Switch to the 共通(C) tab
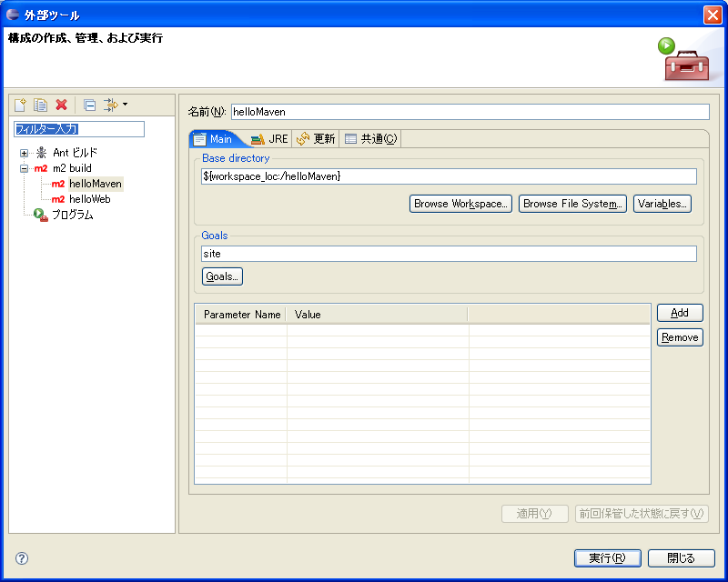Image resolution: width=728 pixels, height=582 pixels. click(x=370, y=139)
